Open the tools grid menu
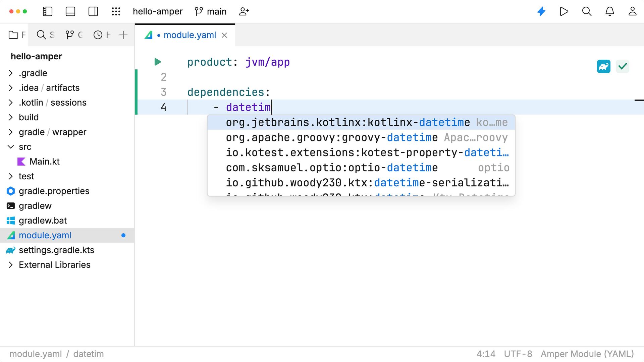The image size is (644, 362). (x=116, y=11)
